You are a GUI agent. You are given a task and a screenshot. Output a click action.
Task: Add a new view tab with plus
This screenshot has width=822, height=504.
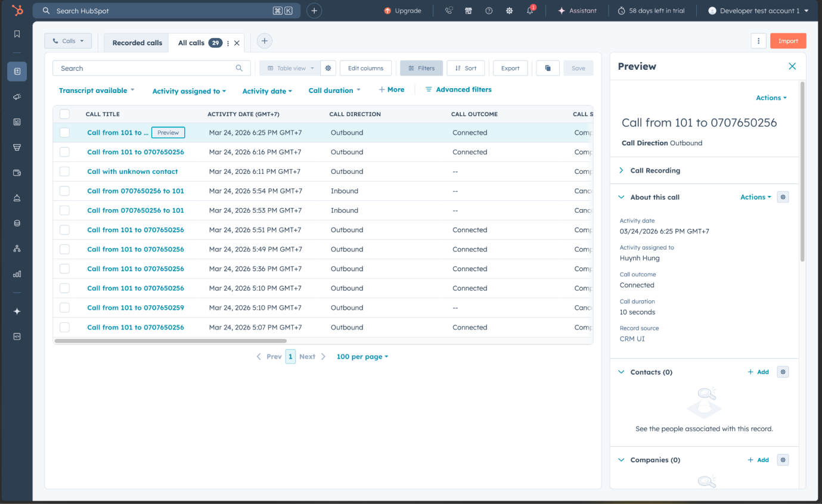(265, 41)
